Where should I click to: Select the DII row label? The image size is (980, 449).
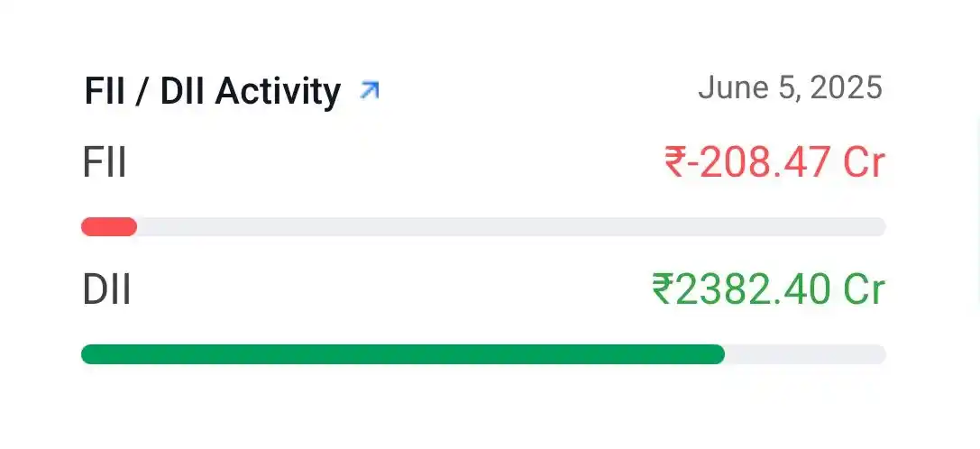tap(106, 290)
